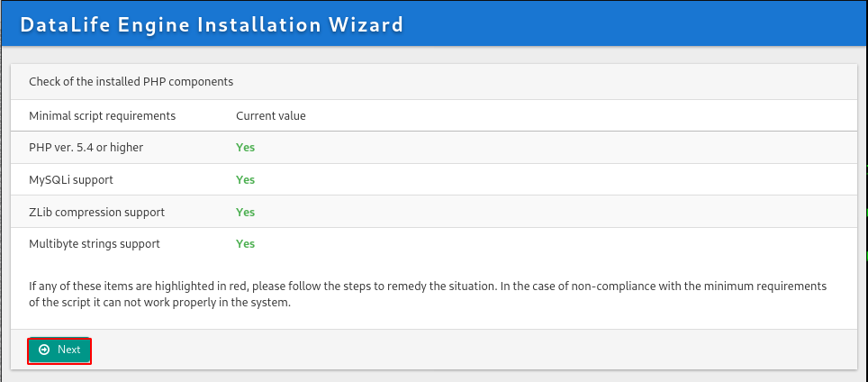Click the note about items highlighted in red
This screenshot has width=868, height=382.
pos(428,296)
